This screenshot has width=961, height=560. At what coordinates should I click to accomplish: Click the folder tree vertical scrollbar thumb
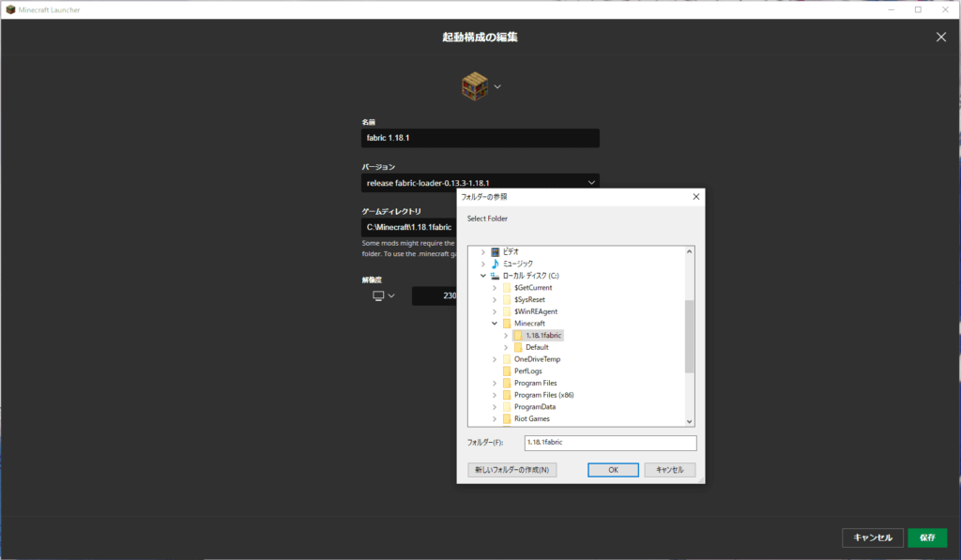coord(690,337)
